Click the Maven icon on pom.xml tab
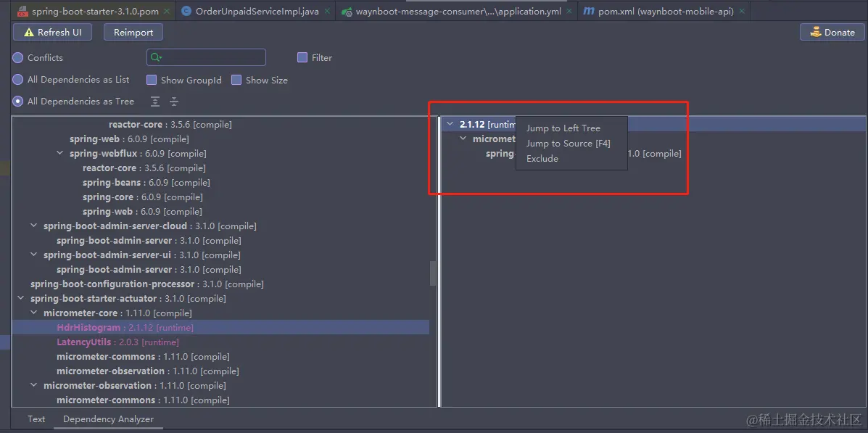Viewport: 868px width, 433px height. (x=588, y=11)
